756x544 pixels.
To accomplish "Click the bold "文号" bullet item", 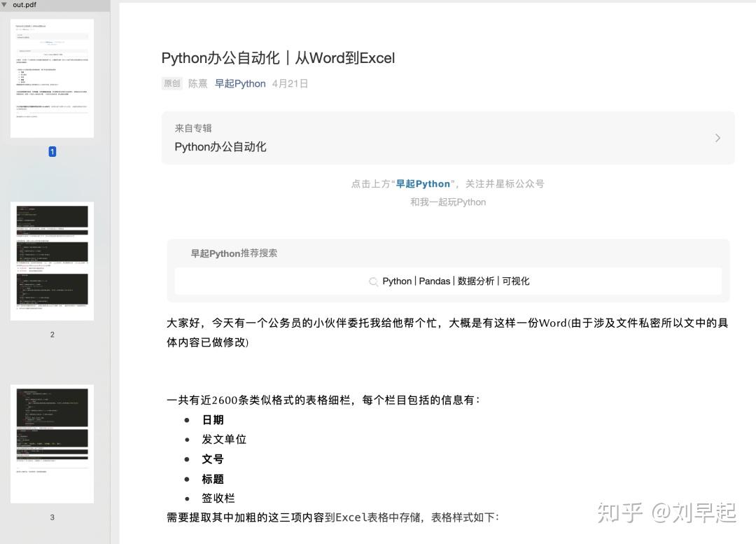I will (212, 459).
